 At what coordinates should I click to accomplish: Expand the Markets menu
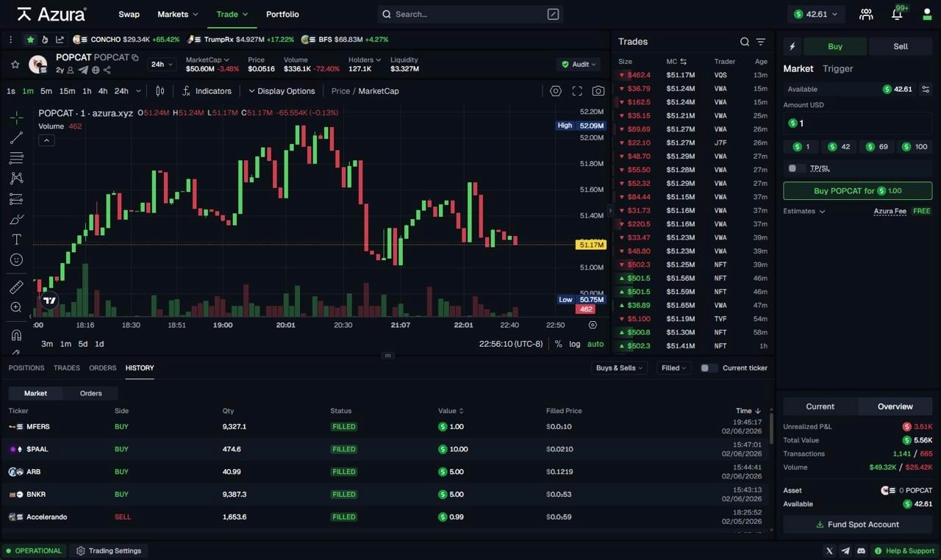[x=178, y=14]
